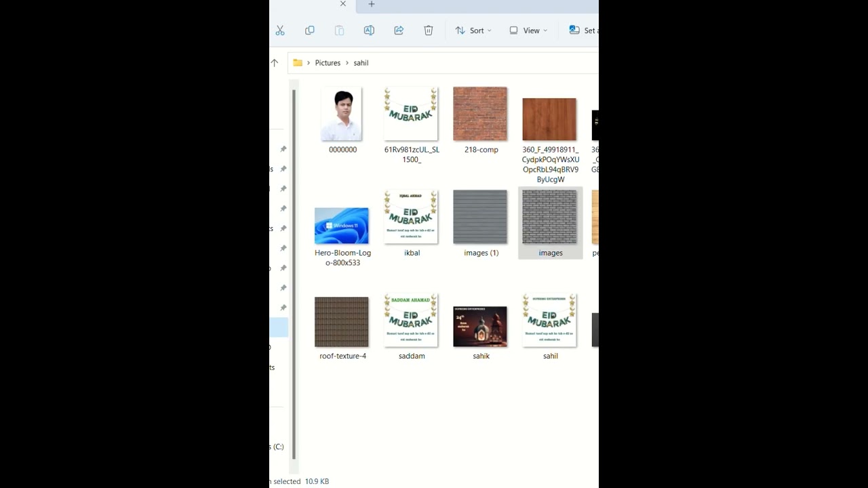This screenshot has width=868, height=488.
Task: Click the Paste clipboard icon
Action: coord(339,30)
